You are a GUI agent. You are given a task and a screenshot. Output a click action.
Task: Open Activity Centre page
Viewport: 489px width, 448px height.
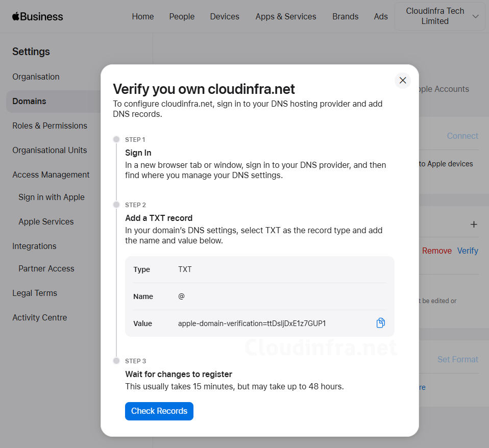[x=40, y=317]
